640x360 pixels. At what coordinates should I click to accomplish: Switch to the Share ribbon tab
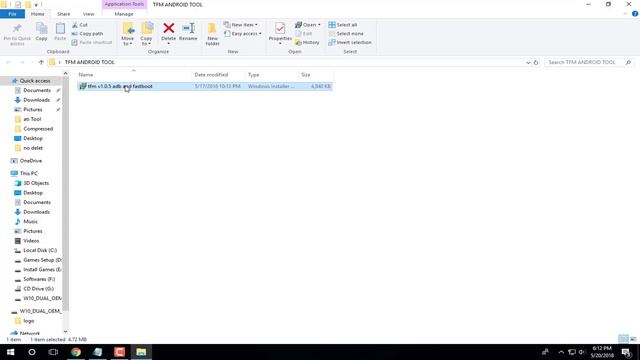point(64,14)
